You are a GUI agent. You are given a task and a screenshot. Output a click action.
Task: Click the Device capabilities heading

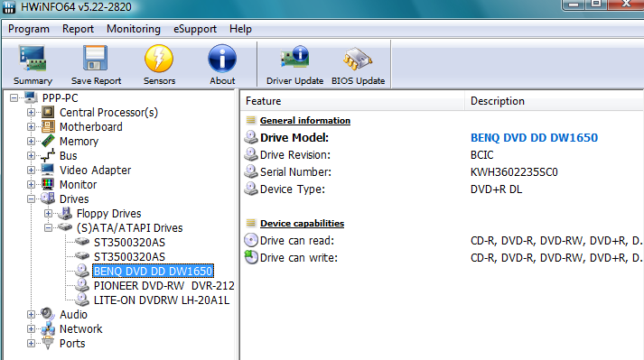point(302,223)
